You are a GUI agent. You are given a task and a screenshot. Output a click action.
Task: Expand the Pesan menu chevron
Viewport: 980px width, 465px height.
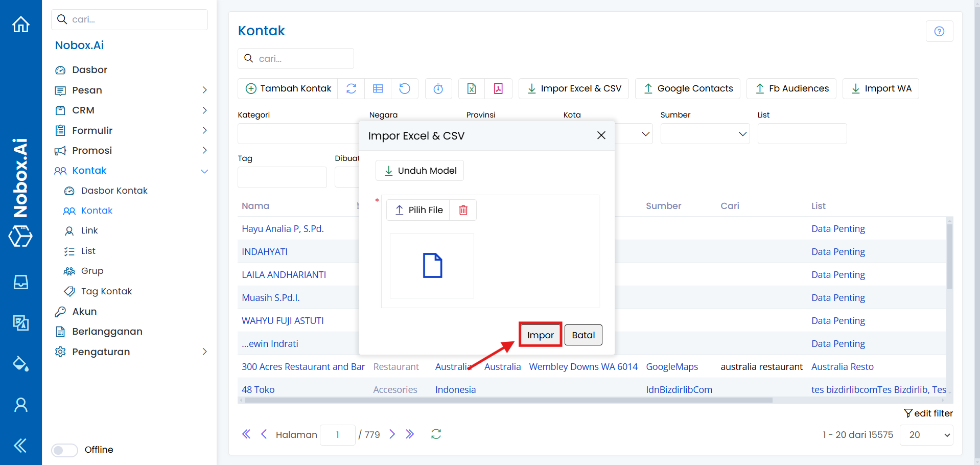(x=204, y=90)
